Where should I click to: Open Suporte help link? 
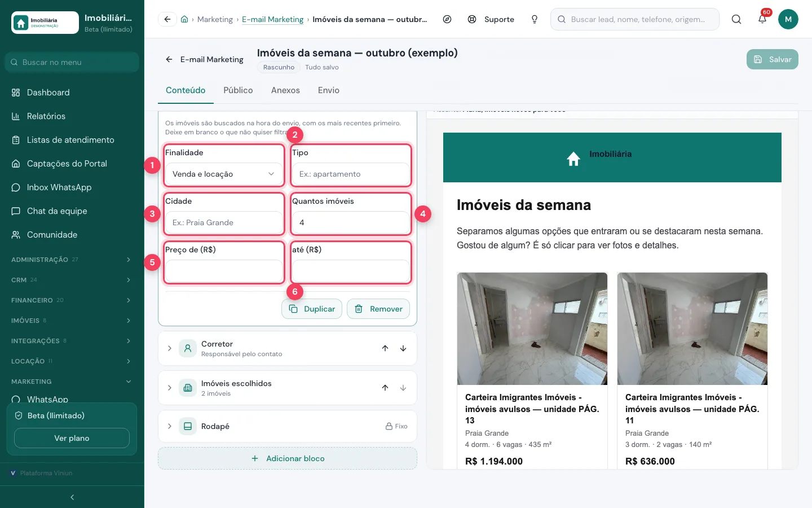point(491,19)
